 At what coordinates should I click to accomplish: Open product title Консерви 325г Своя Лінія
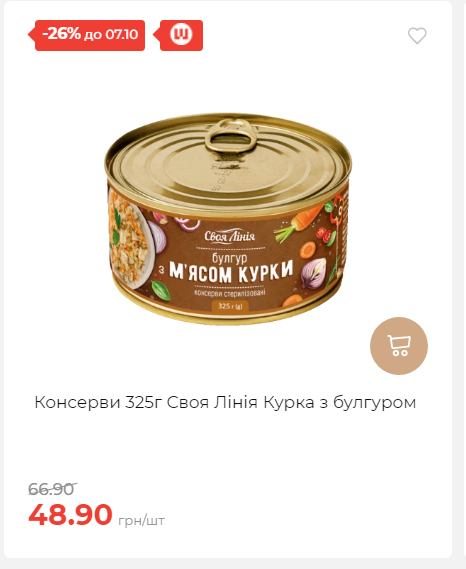[225, 402]
